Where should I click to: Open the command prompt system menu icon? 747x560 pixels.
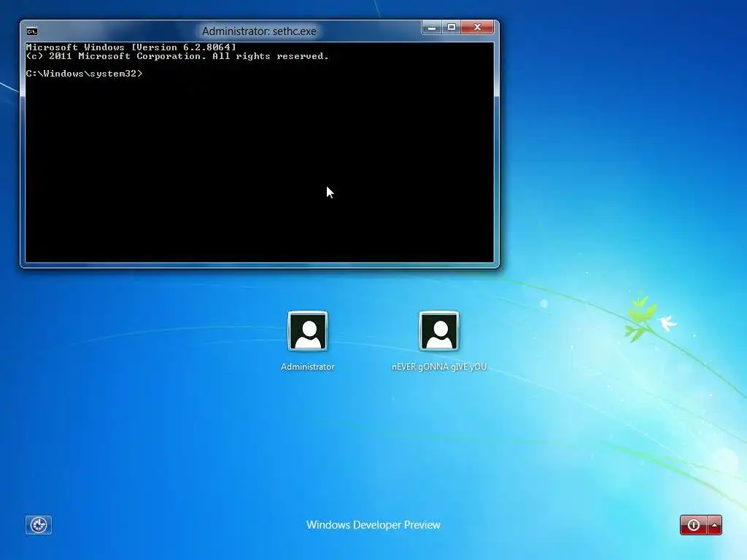tap(32, 31)
